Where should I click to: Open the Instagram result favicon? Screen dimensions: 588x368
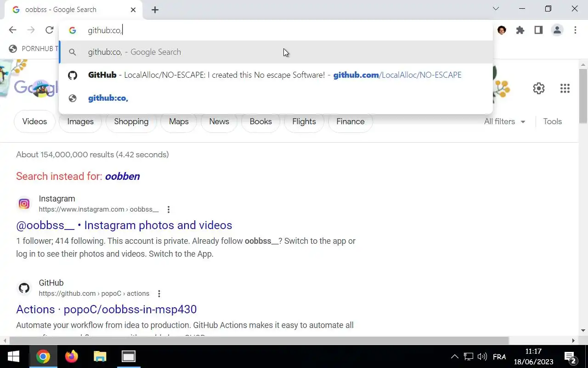pyautogui.click(x=24, y=204)
